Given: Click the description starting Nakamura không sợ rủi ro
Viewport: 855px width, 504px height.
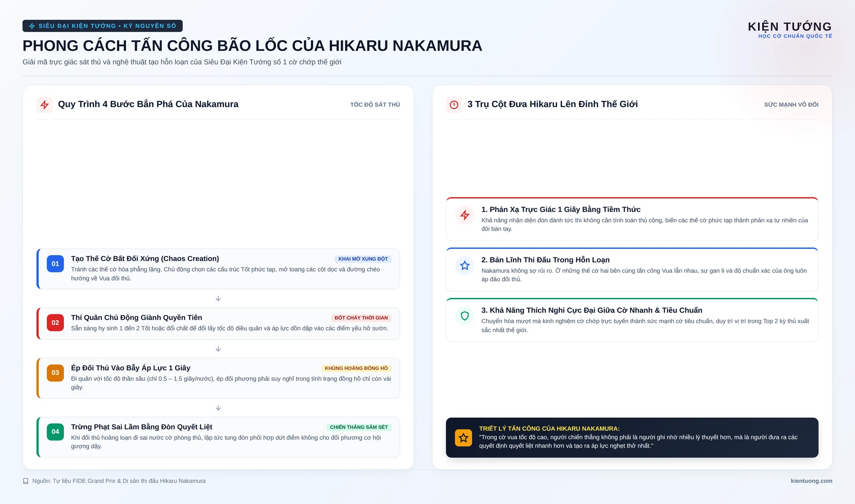Looking at the screenshot, I should [x=644, y=275].
